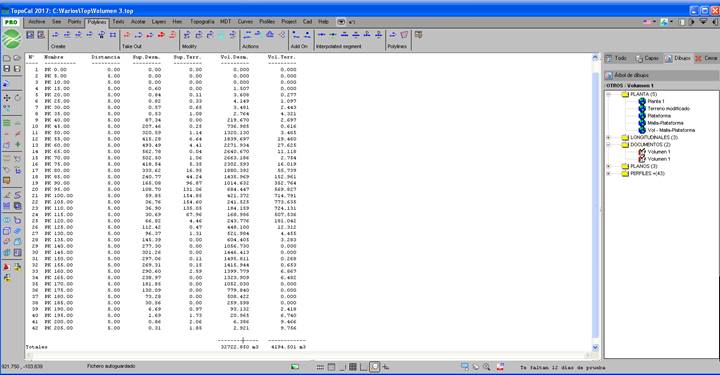Select Planta 1 in the drawing tree
The height and width of the screenshot is (375, 720).
point(656,101)
